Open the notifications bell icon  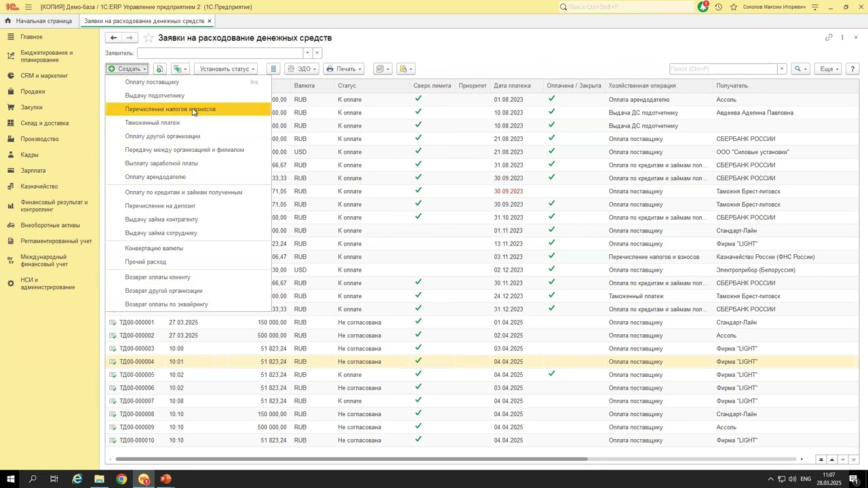[x=703, y=7]
